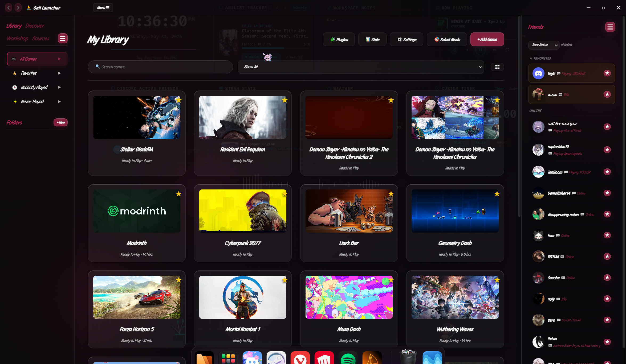Image resolution: width=626 pixels, height=364 pixels.
Task: Favorite Reiws with the star icon
Action: 607,342
